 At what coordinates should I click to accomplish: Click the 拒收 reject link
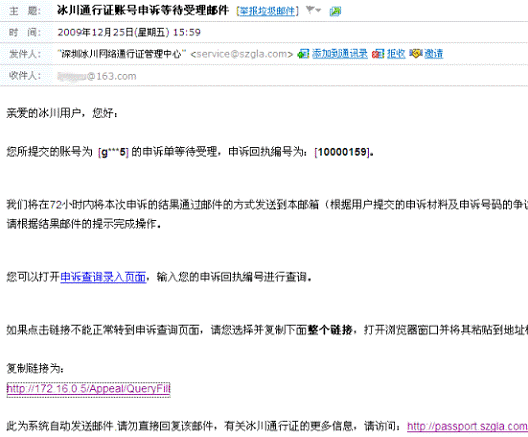396,54
